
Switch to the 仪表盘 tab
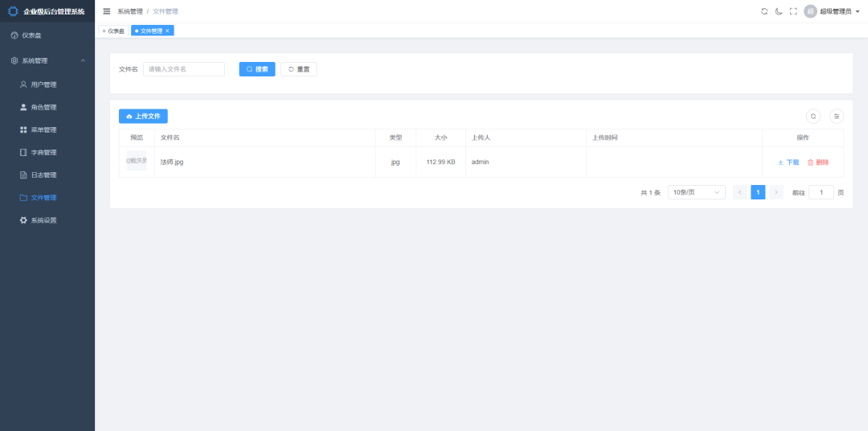tap(113, 31)
